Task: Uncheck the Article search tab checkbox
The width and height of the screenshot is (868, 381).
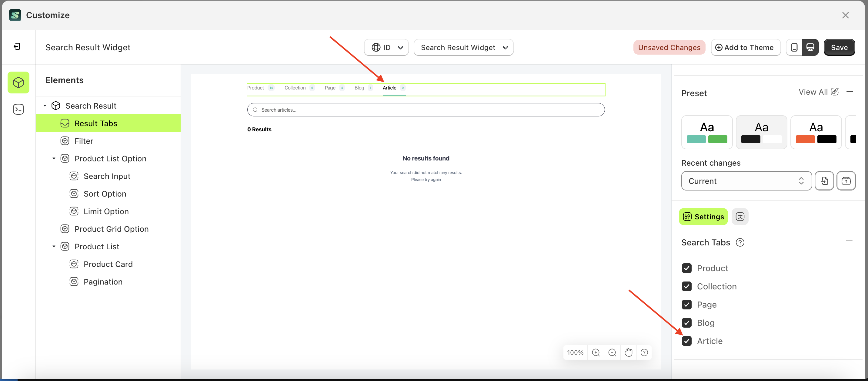Action: [687, 341]
